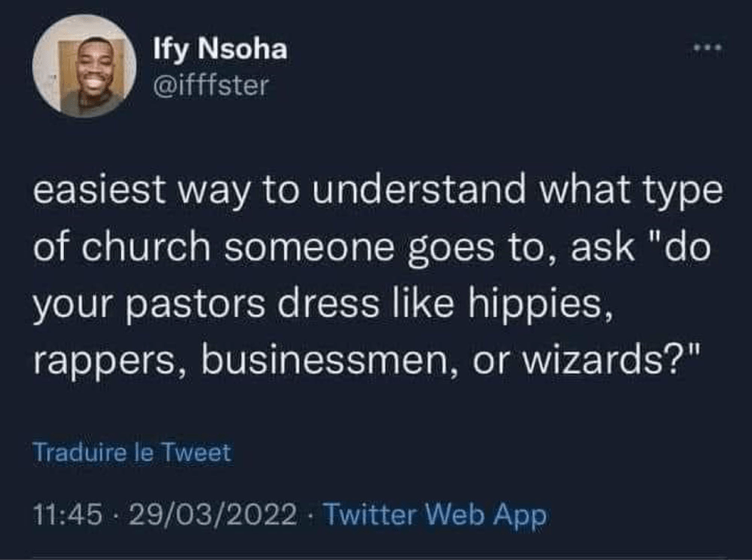Click the @ifffster handle
This screenshot has width=752, height=560.
(x=211, y=87)
